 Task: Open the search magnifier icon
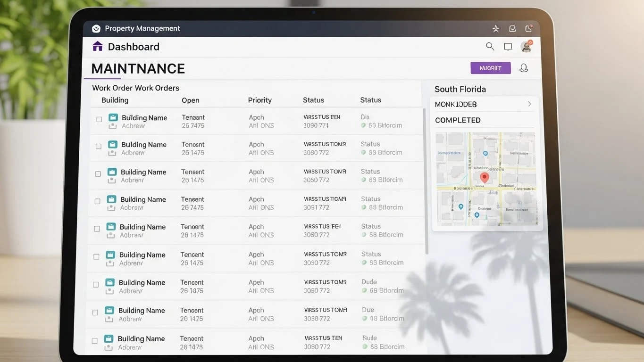click(490, 46)
